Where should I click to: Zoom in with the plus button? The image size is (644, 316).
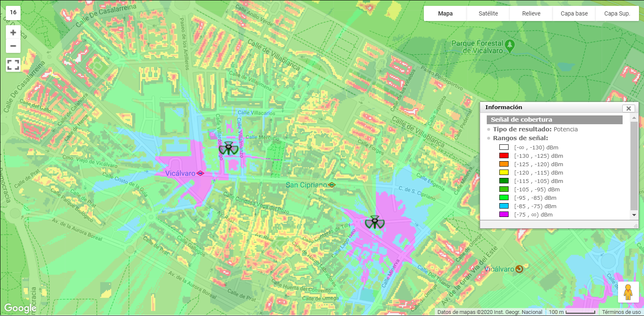[13, 33]
